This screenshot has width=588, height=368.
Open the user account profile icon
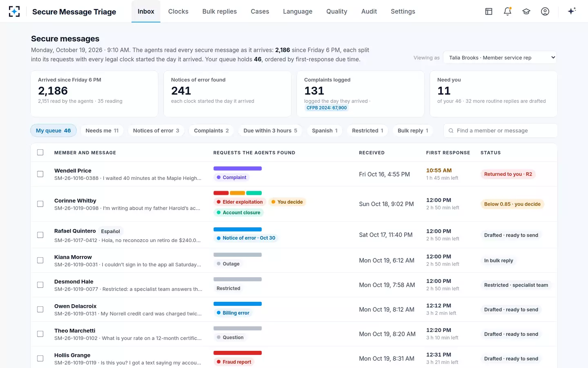[545, 11]
